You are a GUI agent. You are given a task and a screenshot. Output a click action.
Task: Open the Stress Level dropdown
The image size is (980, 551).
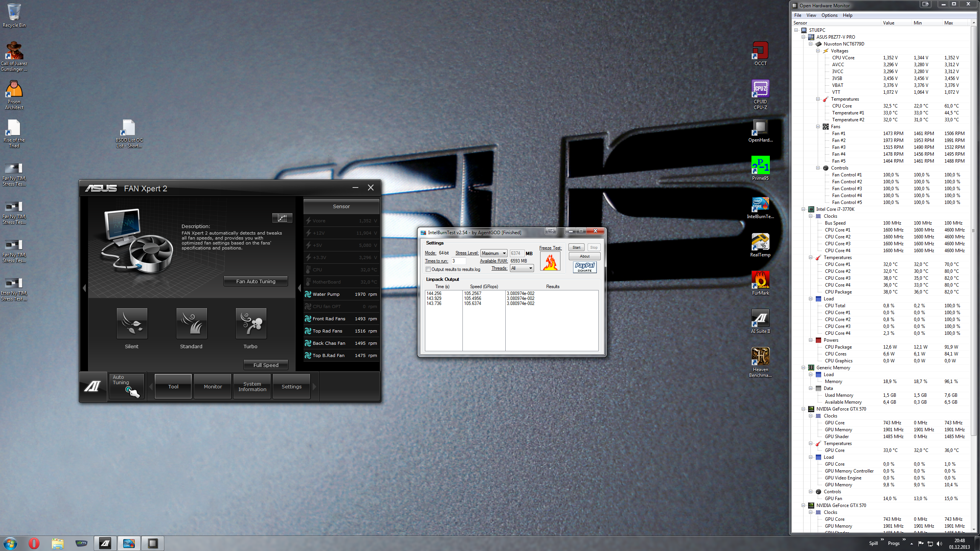point(494,253)
